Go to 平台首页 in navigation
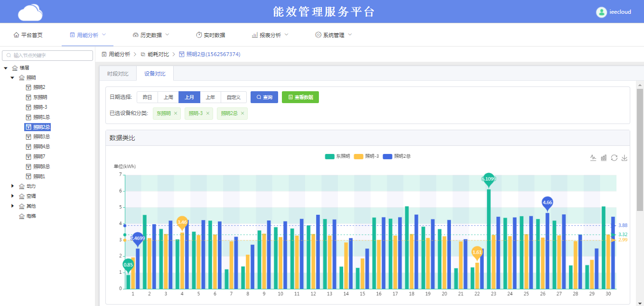 click(x=28, y=35)
